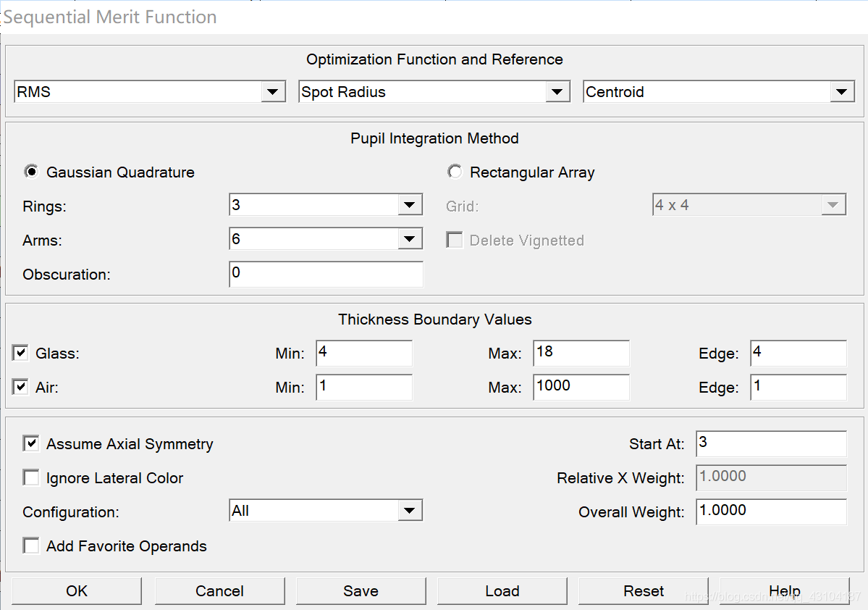The height and width of the screenshot is (610, 868).
Task: Click the Air Edge value field
Action: (x=799, y=387)
